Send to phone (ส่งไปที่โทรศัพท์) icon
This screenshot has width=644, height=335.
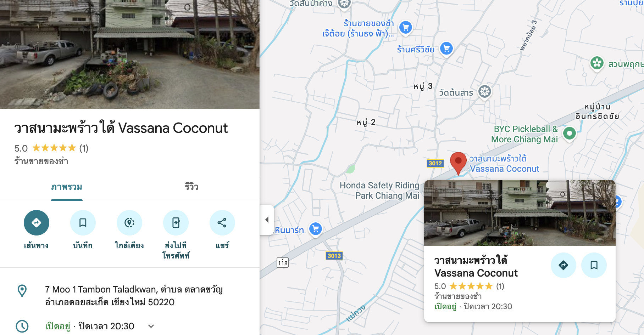(176, 223)
